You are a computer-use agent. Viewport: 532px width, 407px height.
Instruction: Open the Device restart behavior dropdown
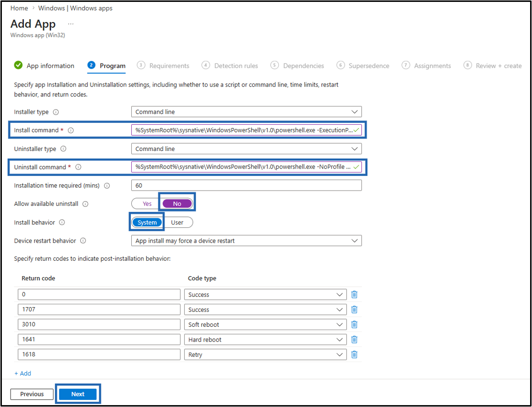pos(246,241)
